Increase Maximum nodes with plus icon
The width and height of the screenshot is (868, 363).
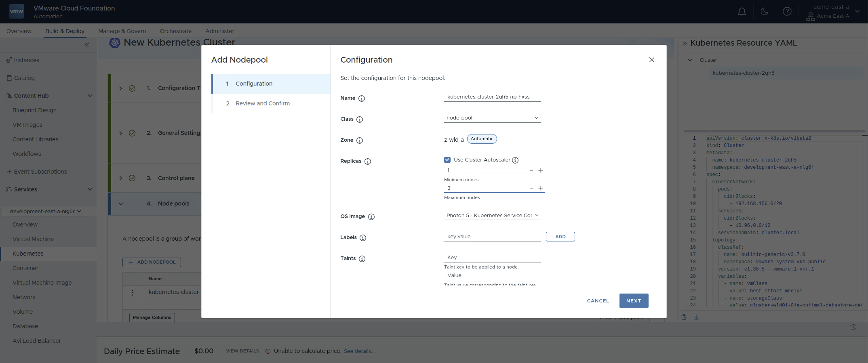(541, 188)
